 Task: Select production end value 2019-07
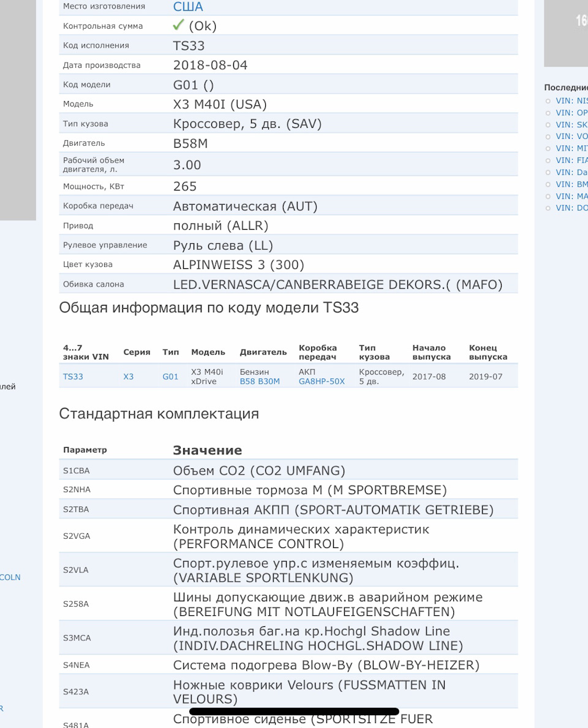pos(485,377)
